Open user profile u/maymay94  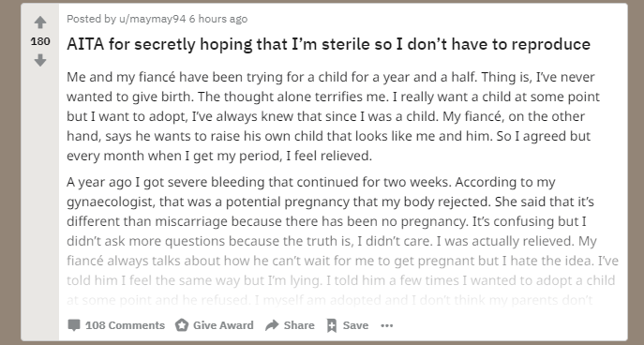click(x=153, y=19)
